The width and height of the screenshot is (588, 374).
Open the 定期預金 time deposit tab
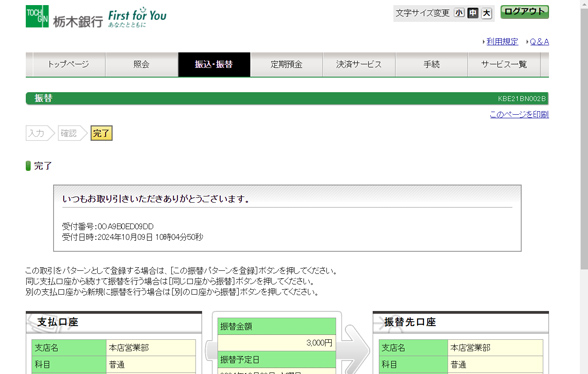(x=286, y=65)
